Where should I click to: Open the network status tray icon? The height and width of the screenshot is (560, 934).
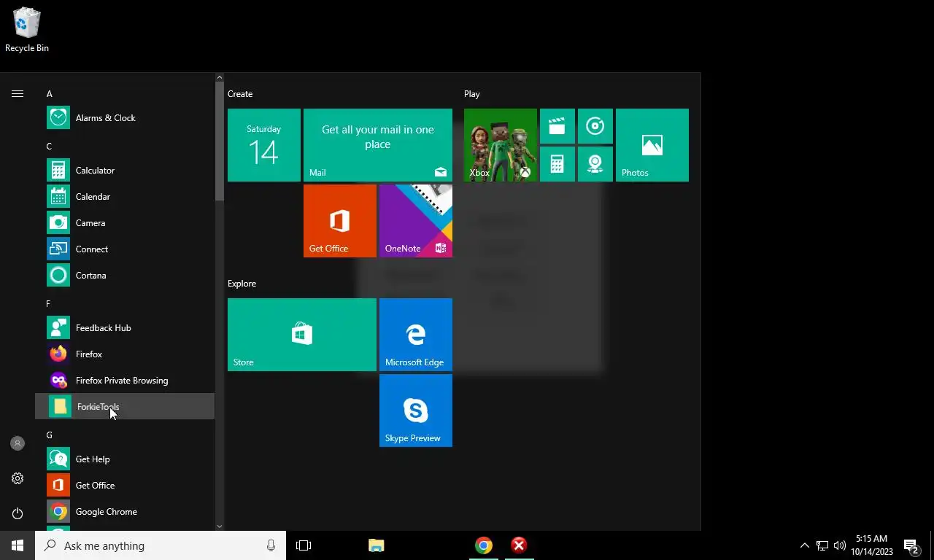point(822,545)
